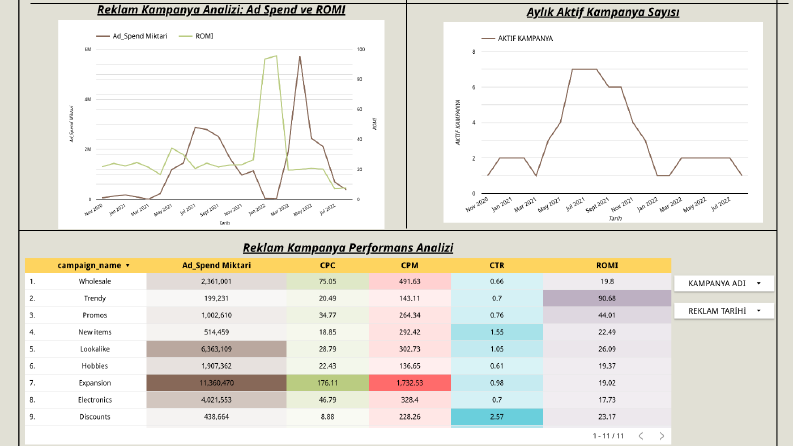Screen dimensions: 793x446
Task: Go to next table page arrow
Action: [662, 436]
